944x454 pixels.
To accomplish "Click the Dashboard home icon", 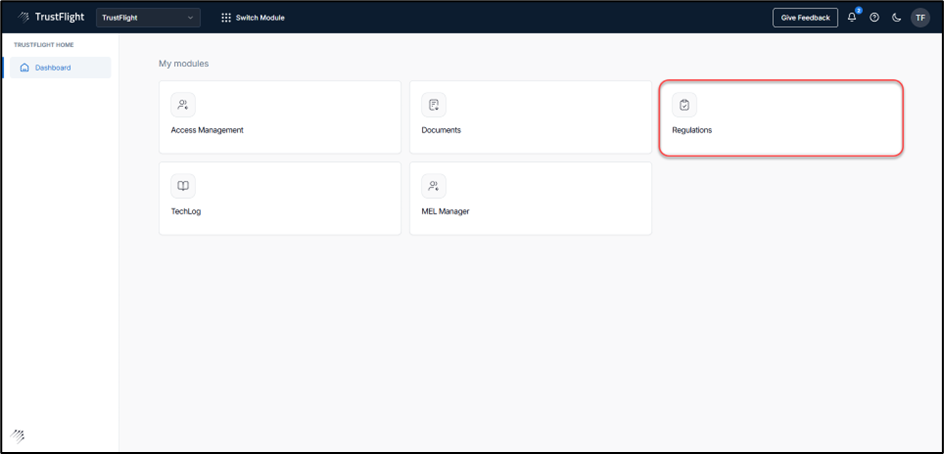I will tap(25, 67).
